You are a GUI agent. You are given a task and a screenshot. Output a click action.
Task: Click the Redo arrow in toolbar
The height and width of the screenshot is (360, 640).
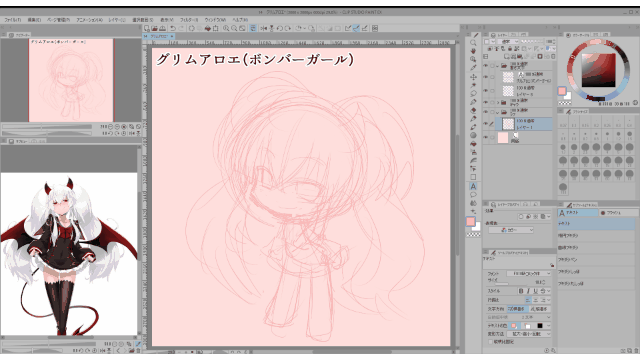pyautogui.click(x=182, y=28)
